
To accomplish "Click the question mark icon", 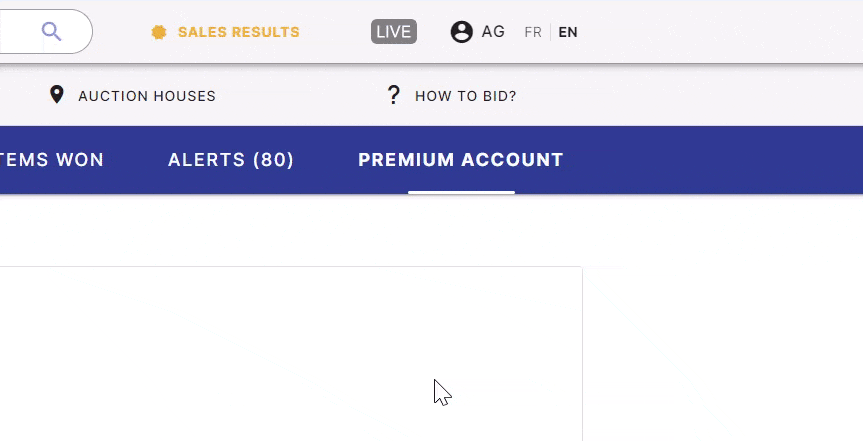I will pos(393,95).
